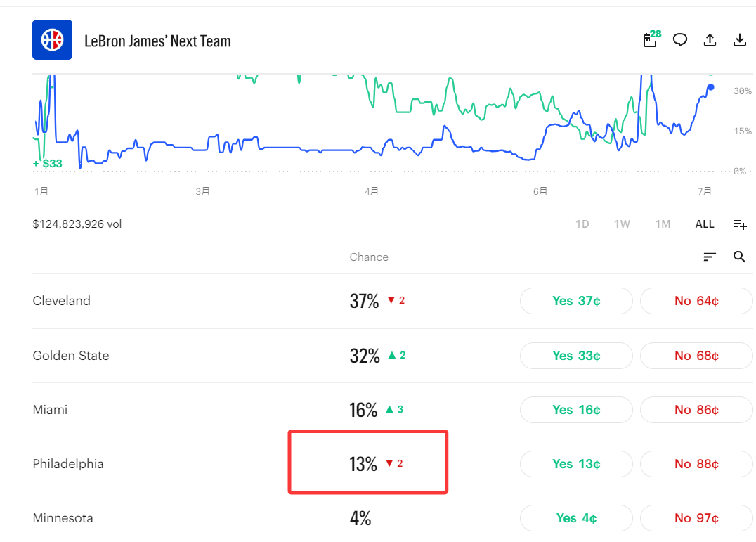Image resolution: width=756 pixels, height=542 pixels.
Task: Click the add-to-list icon beside ALL
Action: coord(740,224)
